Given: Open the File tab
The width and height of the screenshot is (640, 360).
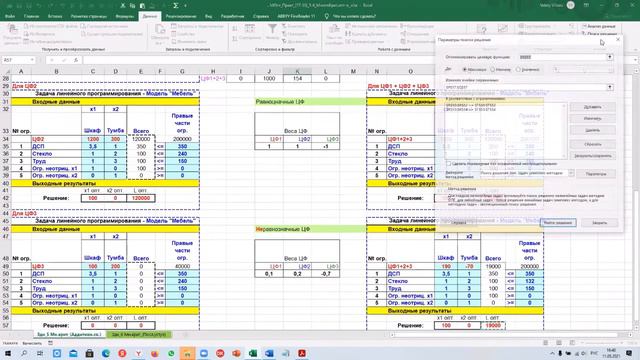Looking at the screenshot, I should click(10, 16).
